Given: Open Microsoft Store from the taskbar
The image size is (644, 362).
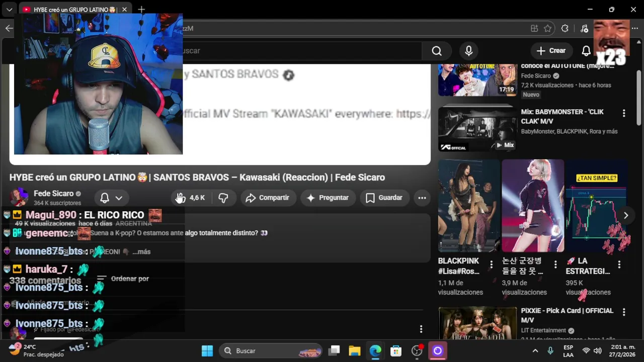Looking at the screenshot, I should tap(396, 351).
